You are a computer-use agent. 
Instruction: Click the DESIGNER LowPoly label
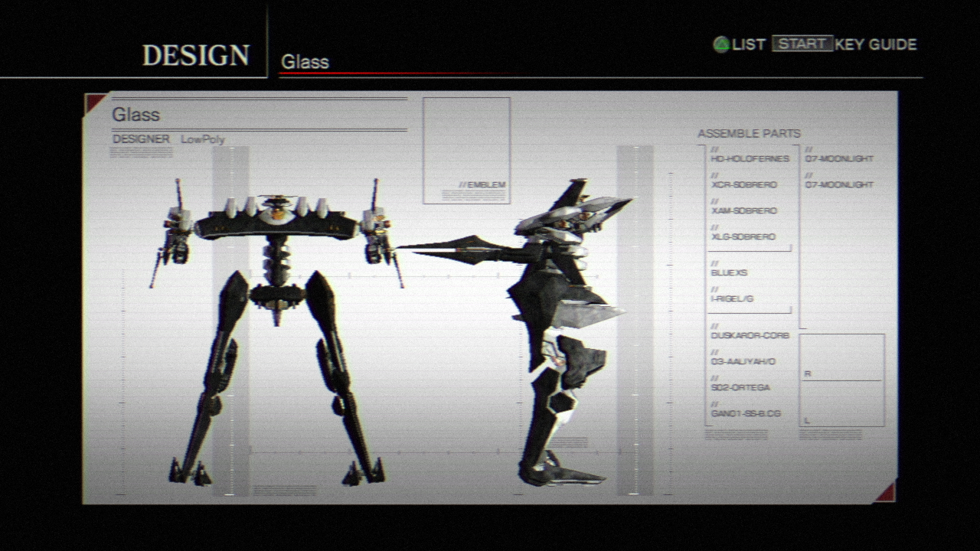coord(168,139)
